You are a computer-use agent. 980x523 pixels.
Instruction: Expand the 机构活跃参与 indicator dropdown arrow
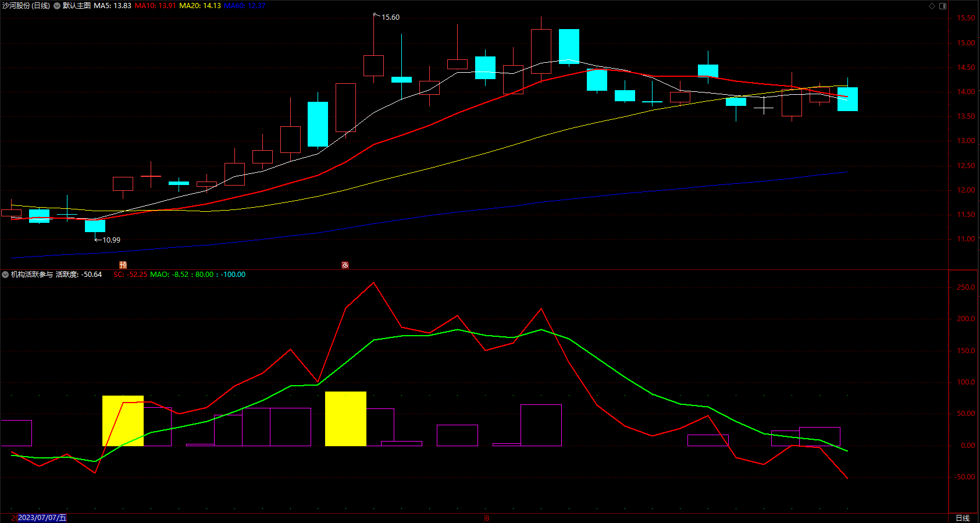(5, 275)
